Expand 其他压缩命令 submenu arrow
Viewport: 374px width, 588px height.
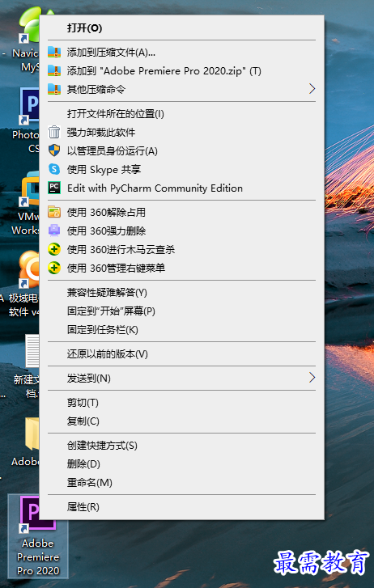coord(312,89)
